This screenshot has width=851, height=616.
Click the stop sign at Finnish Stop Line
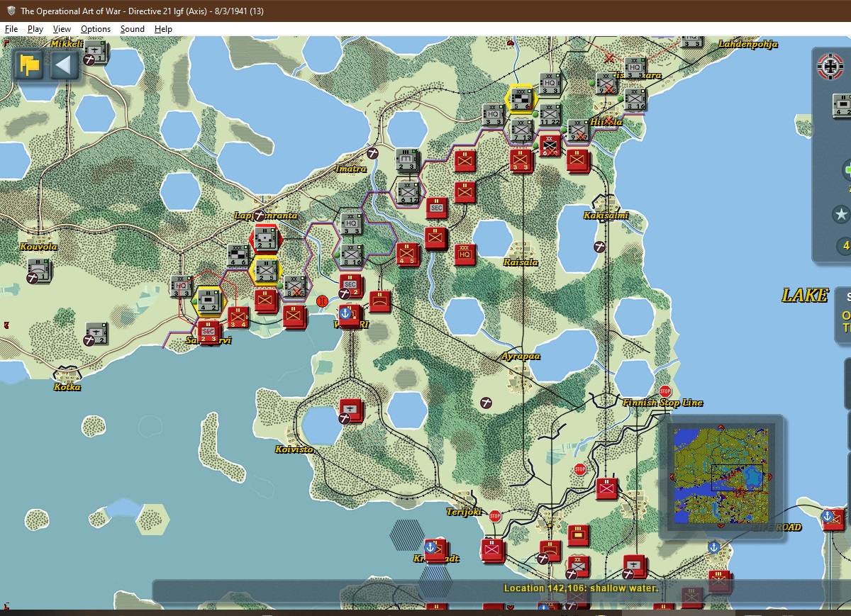pos(665,391)
